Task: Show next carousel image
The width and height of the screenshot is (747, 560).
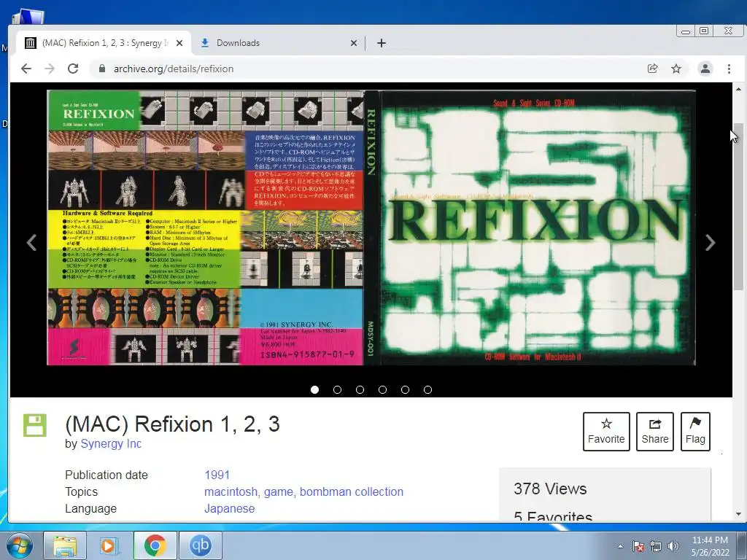Action: coord(710,242)
